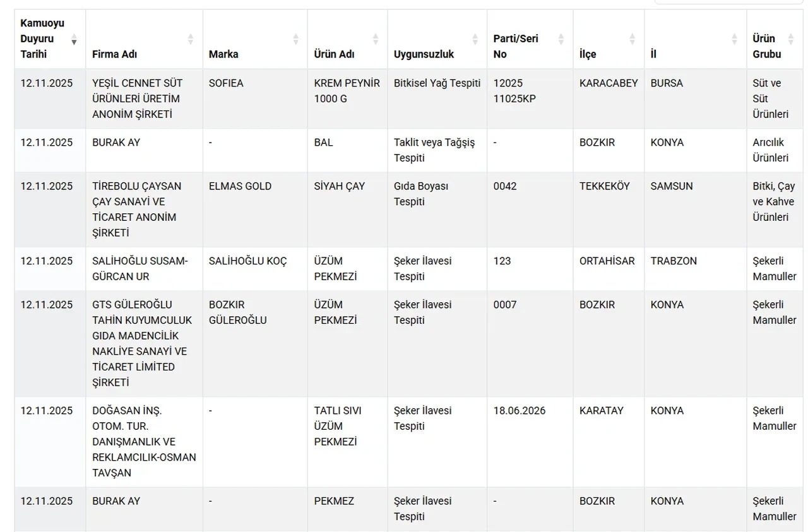Click the TRABZON province cell
This screenshot has width=808, height=532.
[x=674, y=261]
